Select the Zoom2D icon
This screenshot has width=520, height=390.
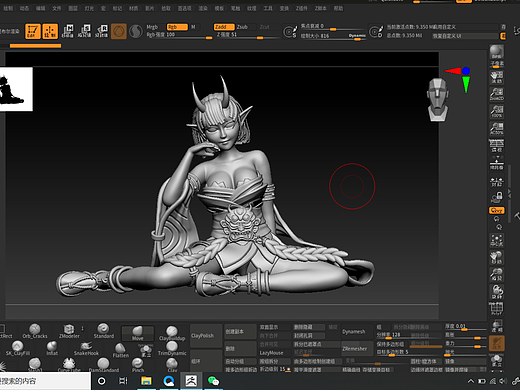[x=496, y=94]
